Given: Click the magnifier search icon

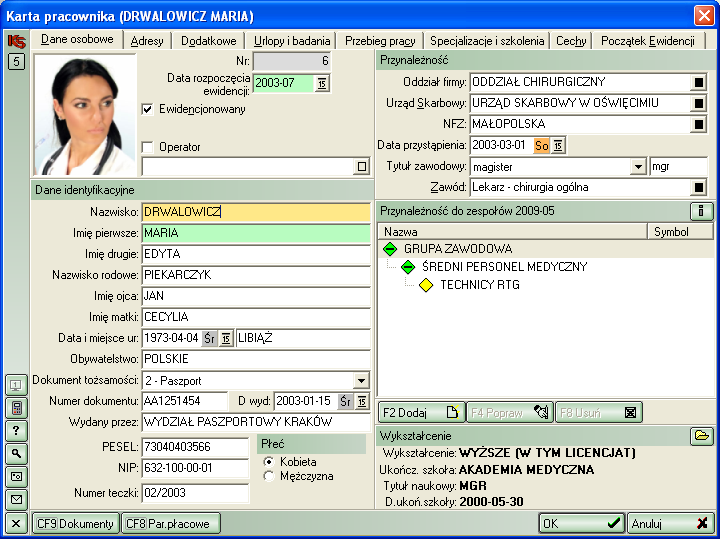Looking at the screenshot, I should tap(16, 453).
